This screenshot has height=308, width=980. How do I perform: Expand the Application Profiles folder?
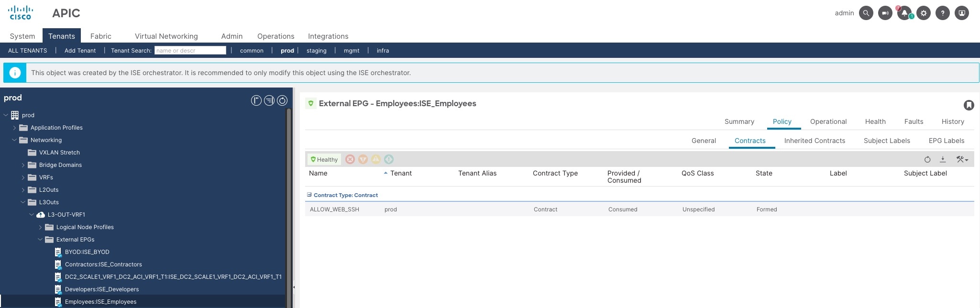click(14, 128)
